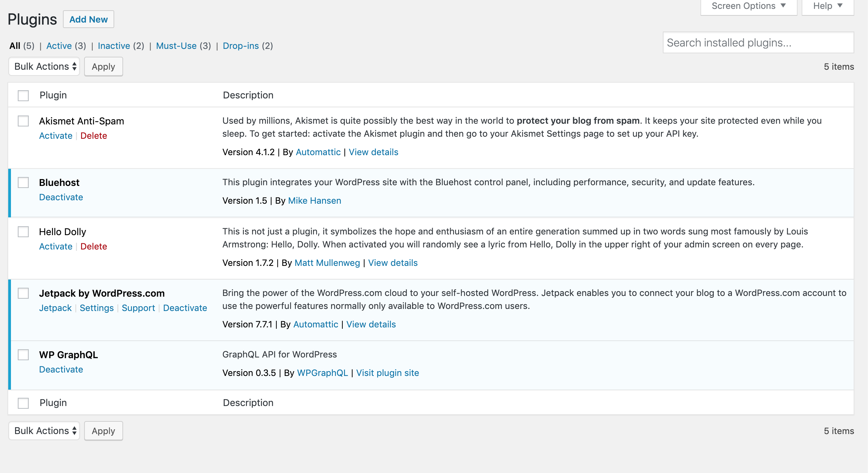Image resolution: width=868 pixels, height=473 pixels.
Task: Filter by Drop-ins plugins
Action: (x=241, y=46)
